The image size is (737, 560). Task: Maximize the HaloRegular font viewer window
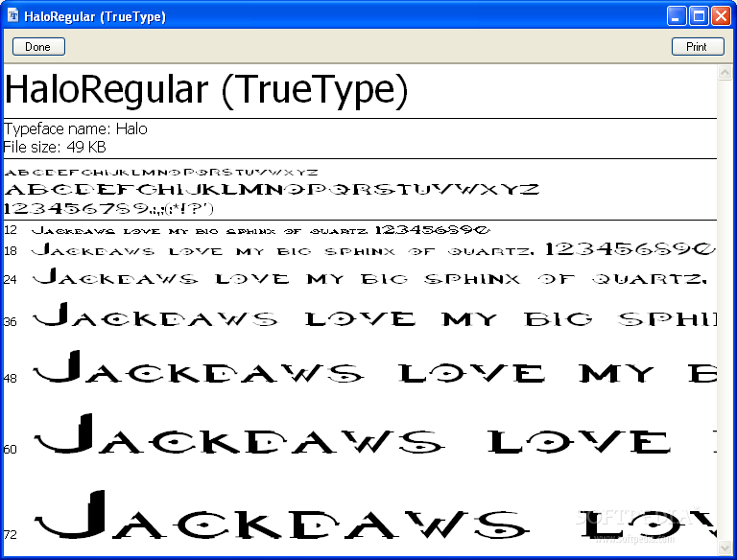coord(699,16)
